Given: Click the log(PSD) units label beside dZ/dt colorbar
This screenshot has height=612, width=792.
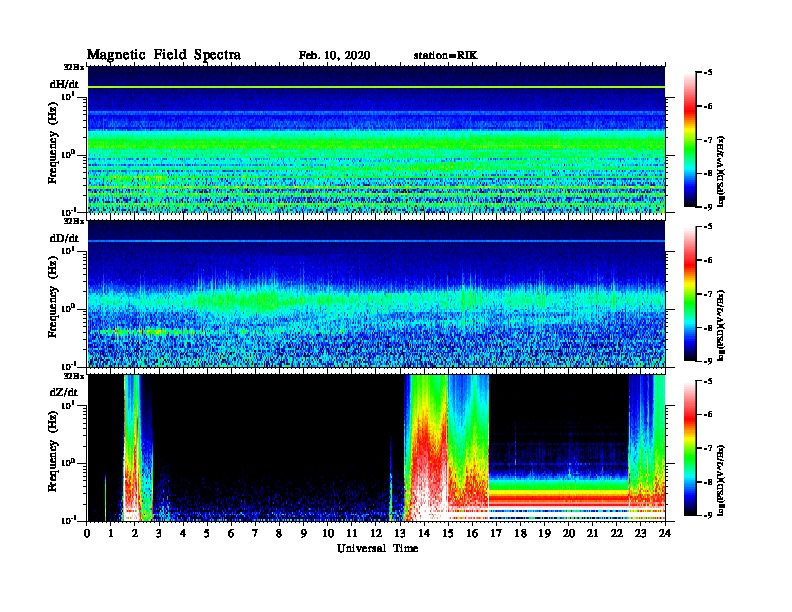Looking at the screenshot, I should (721, 480).
